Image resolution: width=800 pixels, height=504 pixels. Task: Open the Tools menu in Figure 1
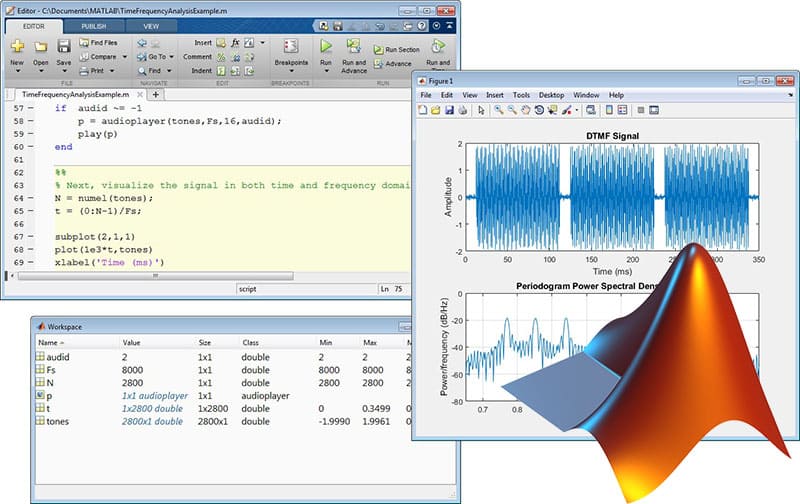521,95
